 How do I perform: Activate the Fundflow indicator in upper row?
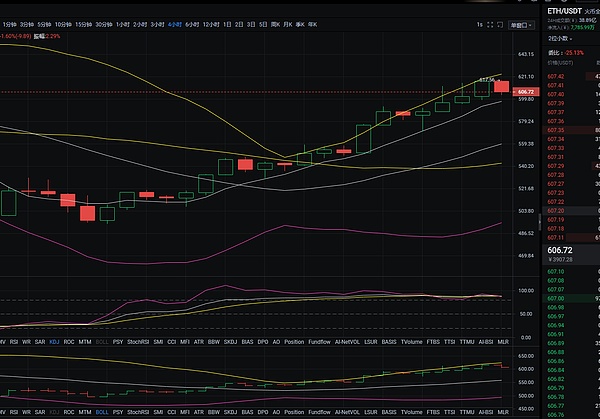(319, 342)
